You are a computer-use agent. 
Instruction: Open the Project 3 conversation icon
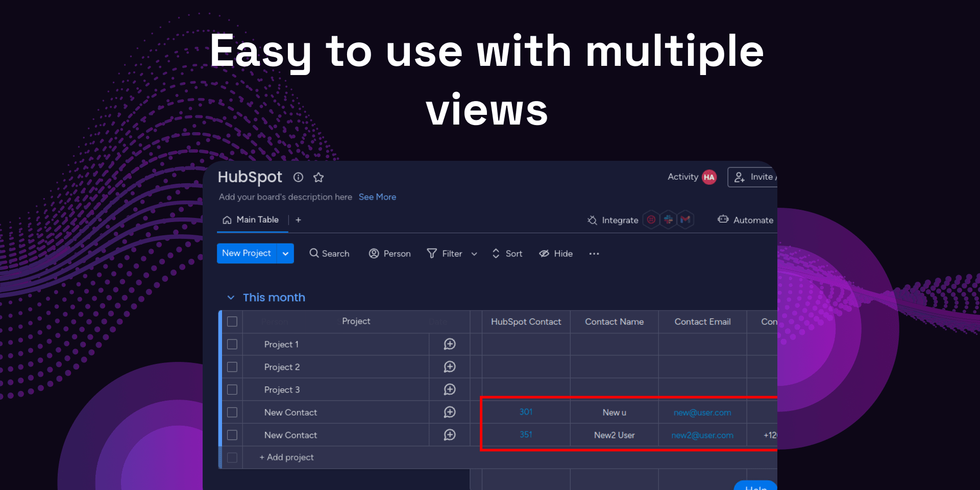[x=450, y=389]
